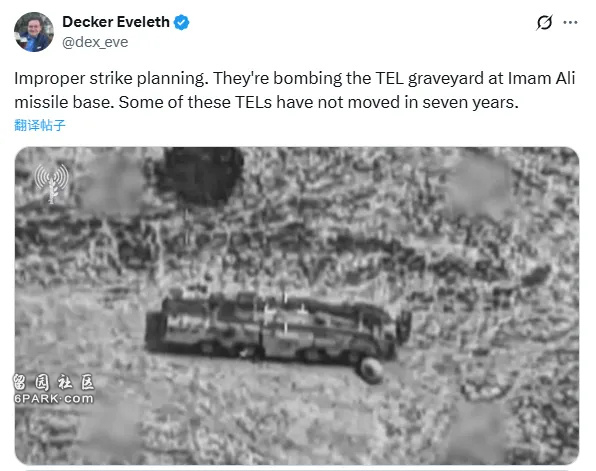Open the Grok explain-post icon
The height and width of the screenshot is (471, 596).
point(544,22)
